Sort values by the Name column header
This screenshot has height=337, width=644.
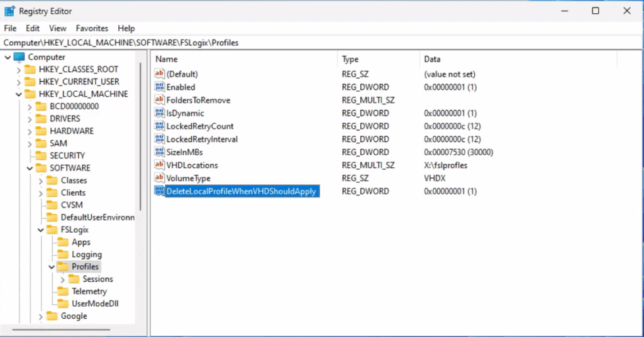pos(244,59)
